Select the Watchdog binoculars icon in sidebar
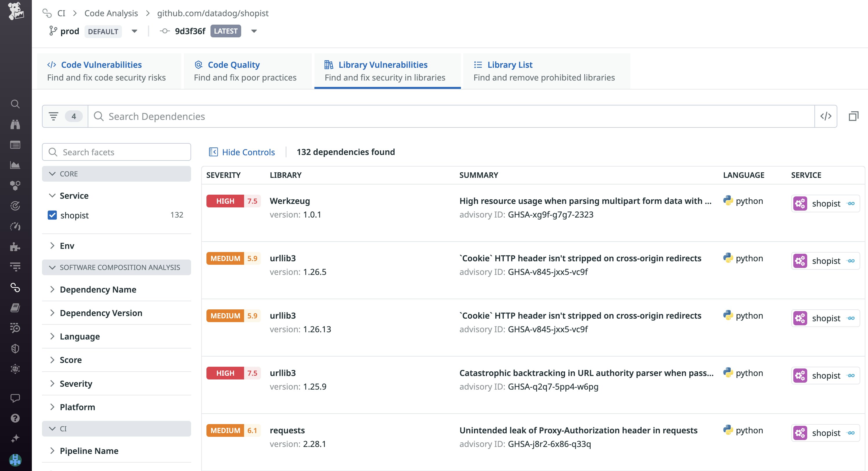868x471 pixels. tap(15, 124)
